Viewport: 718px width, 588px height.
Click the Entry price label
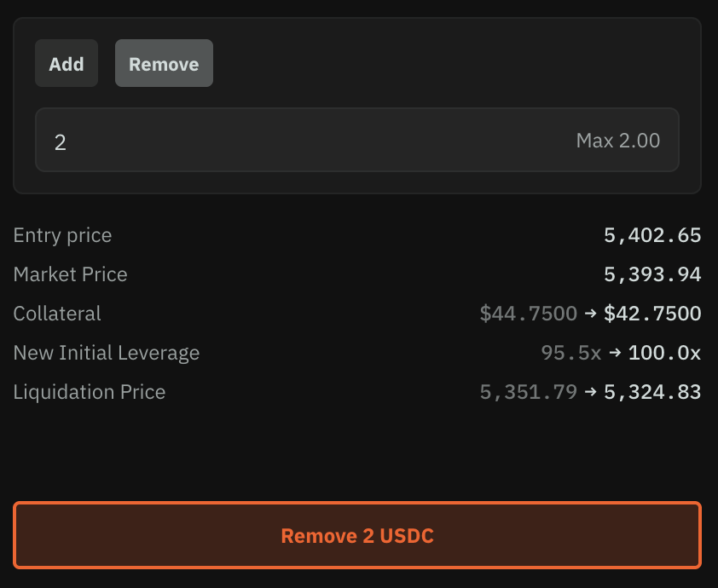pyautogui.click(x=62, y=235)
